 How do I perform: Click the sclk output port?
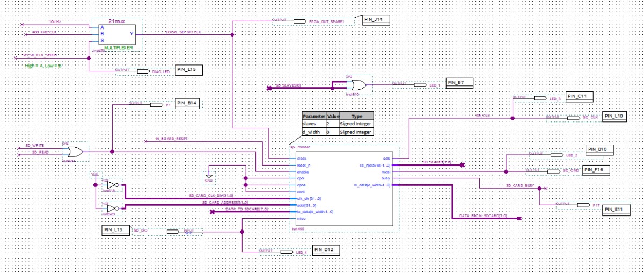pyautogui.click(x=386, y=159)
